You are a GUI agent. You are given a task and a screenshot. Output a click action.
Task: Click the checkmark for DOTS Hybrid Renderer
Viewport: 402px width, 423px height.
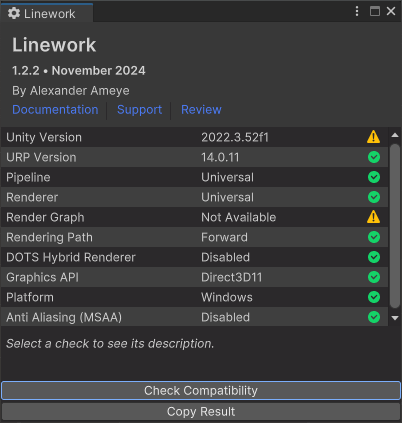[x=374, y=257]
